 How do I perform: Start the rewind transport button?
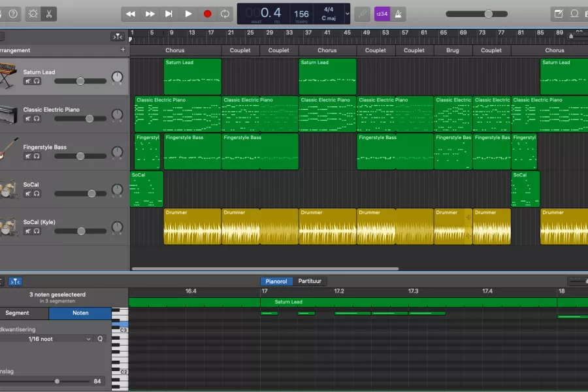click(131, 14)
